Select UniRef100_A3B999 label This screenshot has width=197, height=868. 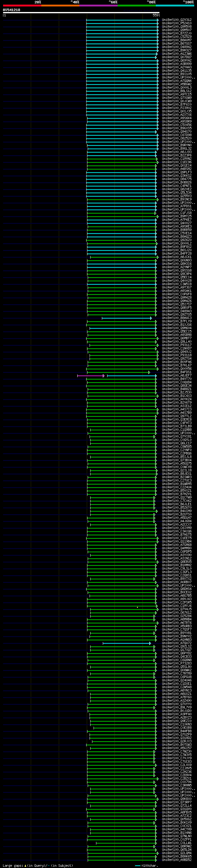177,64
